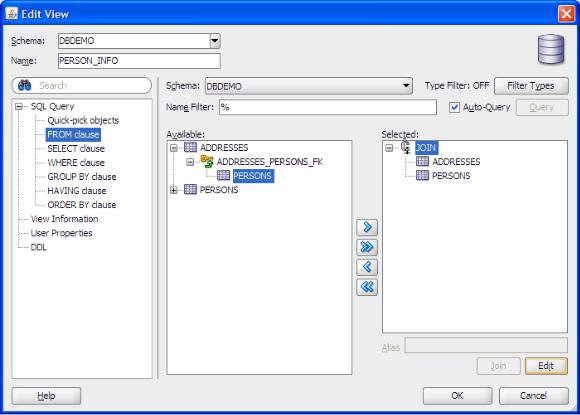The height and width of the screenshot is (415, 580).
Task: Click the OK button
Action: pos(458,396)
